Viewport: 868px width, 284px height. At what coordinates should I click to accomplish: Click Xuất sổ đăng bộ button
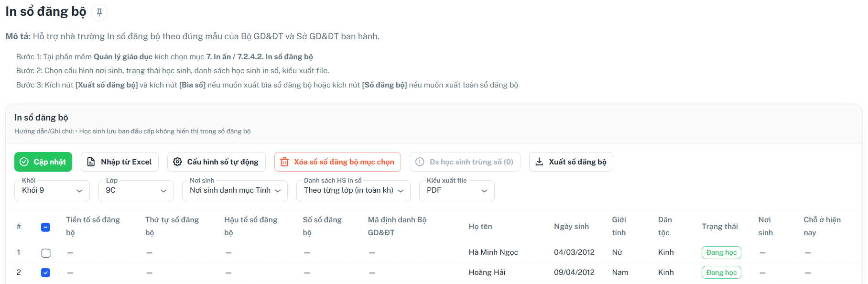point(571,162)
